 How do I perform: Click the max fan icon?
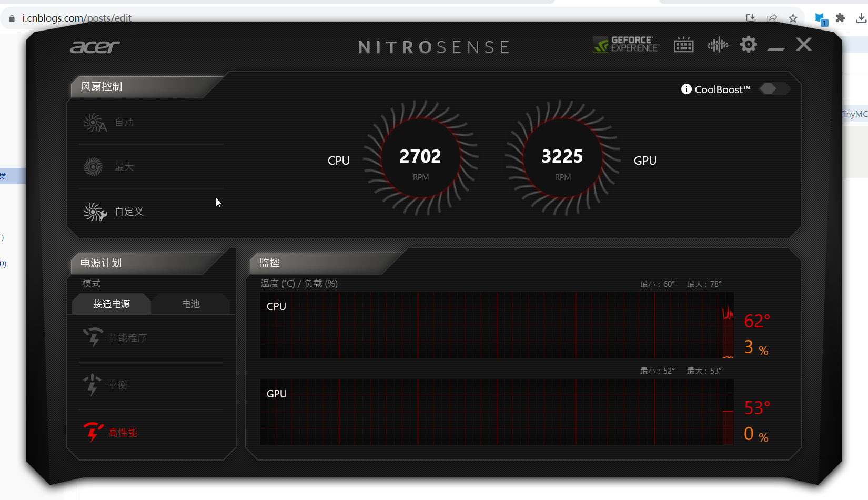[x=93, y=167]
